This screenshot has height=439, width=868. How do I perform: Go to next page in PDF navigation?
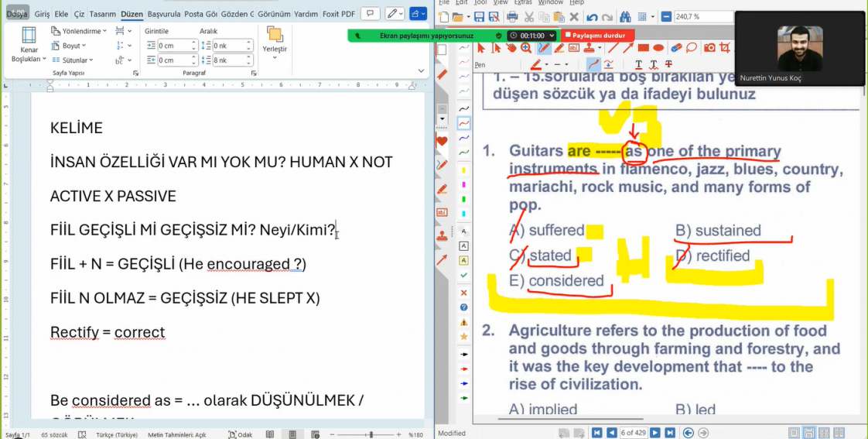654,433
